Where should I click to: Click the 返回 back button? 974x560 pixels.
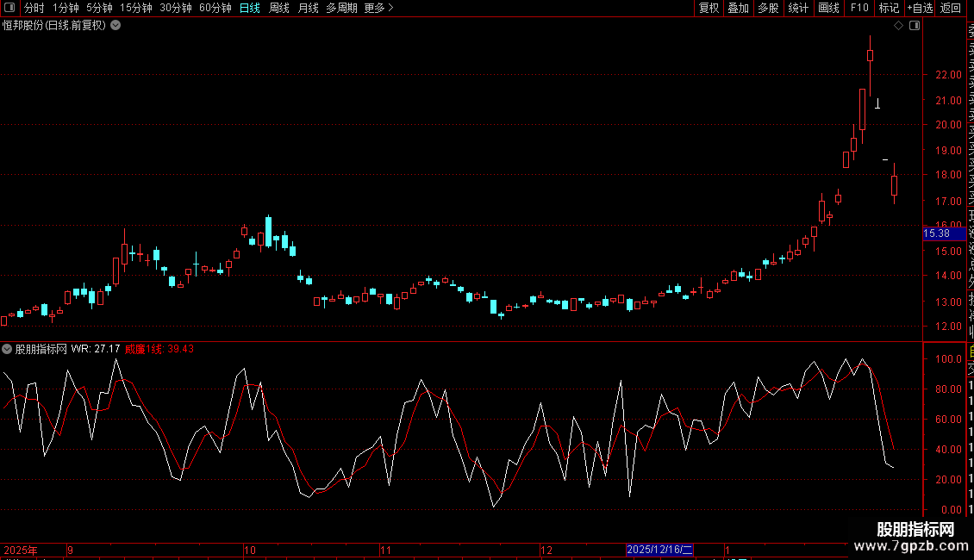(x=950, y=8)
